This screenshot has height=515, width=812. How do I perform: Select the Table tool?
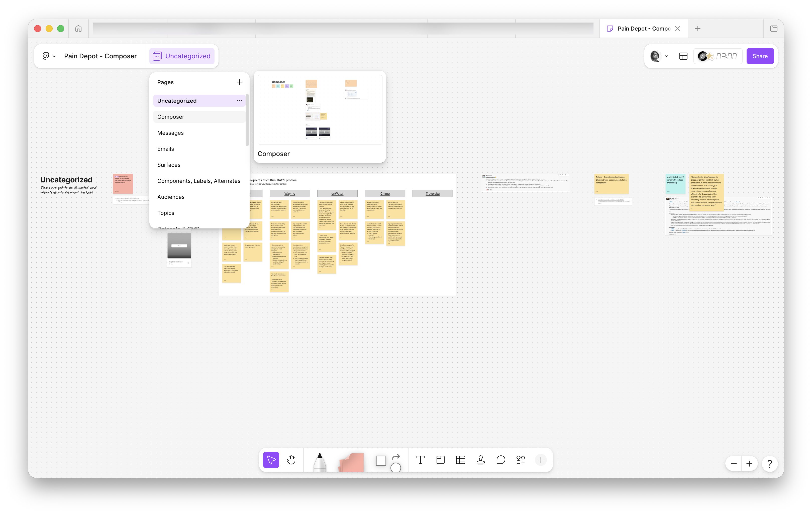[x=460, y=460]
